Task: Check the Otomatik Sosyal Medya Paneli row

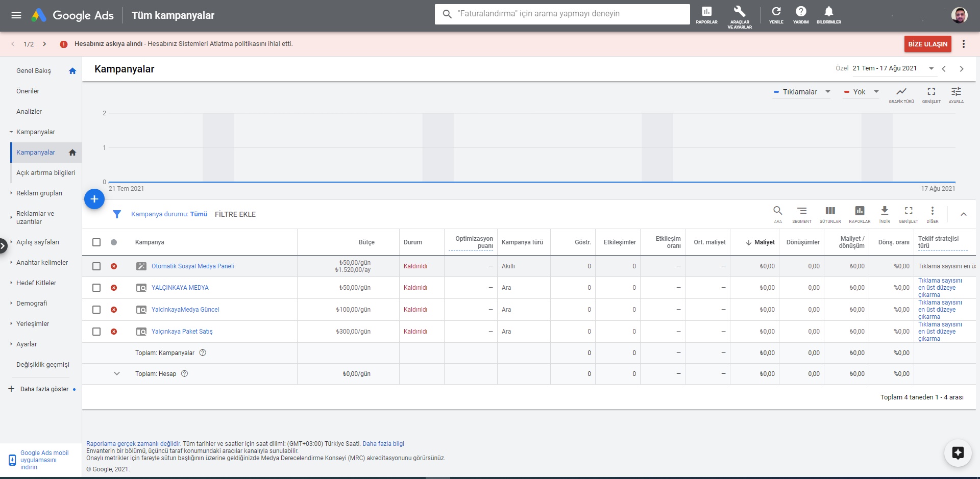Action: (96, 266)
